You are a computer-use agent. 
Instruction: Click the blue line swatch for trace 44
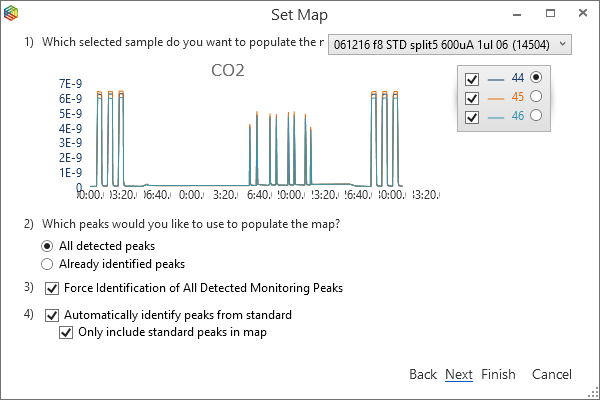[x=495, y=78]
